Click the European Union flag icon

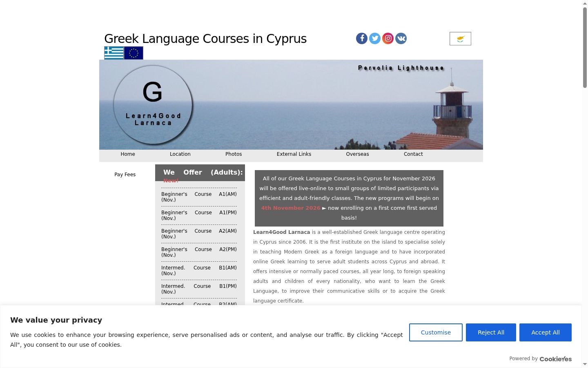(134, 53)
